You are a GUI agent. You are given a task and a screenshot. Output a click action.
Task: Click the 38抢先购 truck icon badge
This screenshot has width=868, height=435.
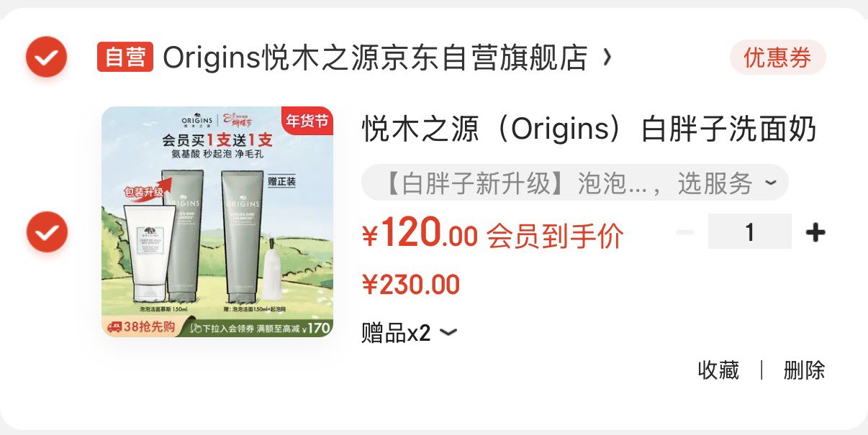[141, 327]
